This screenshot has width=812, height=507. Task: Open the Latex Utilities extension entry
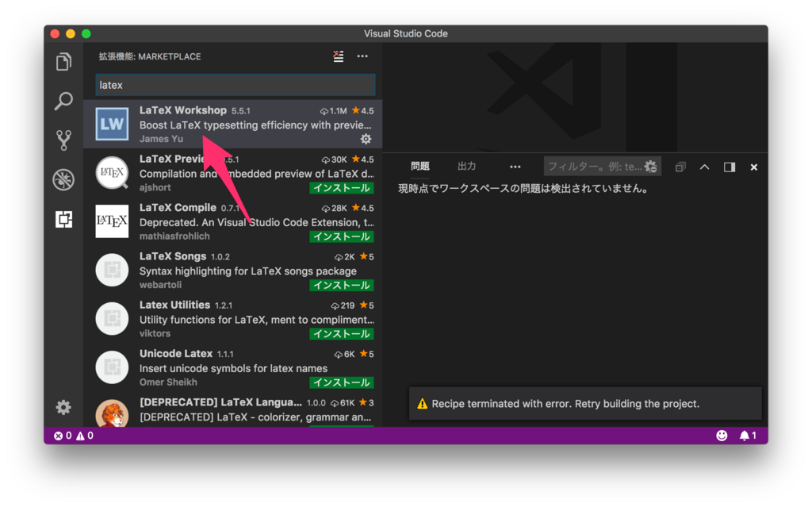coord(232,319)
